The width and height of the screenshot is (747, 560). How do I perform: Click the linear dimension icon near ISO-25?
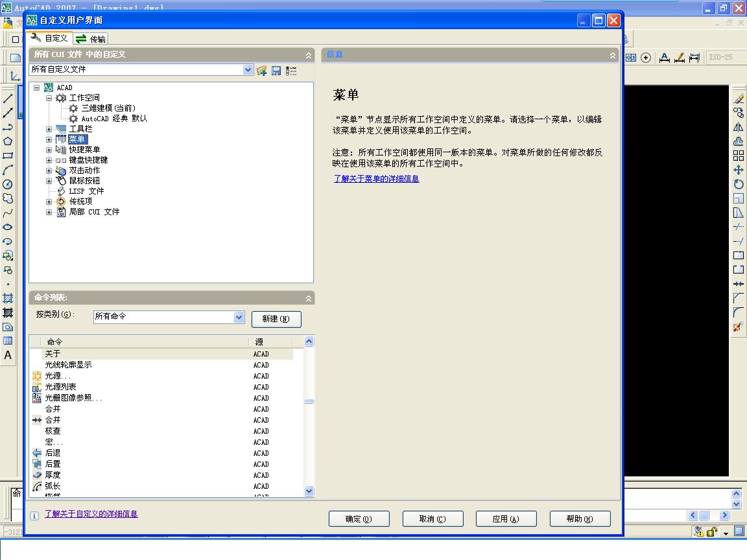(694, 58)
